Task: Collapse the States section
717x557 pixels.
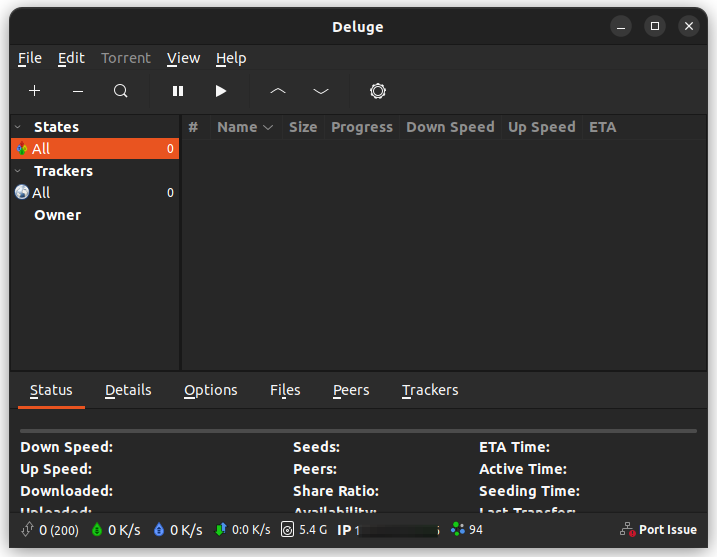Action: click(18, 127)
